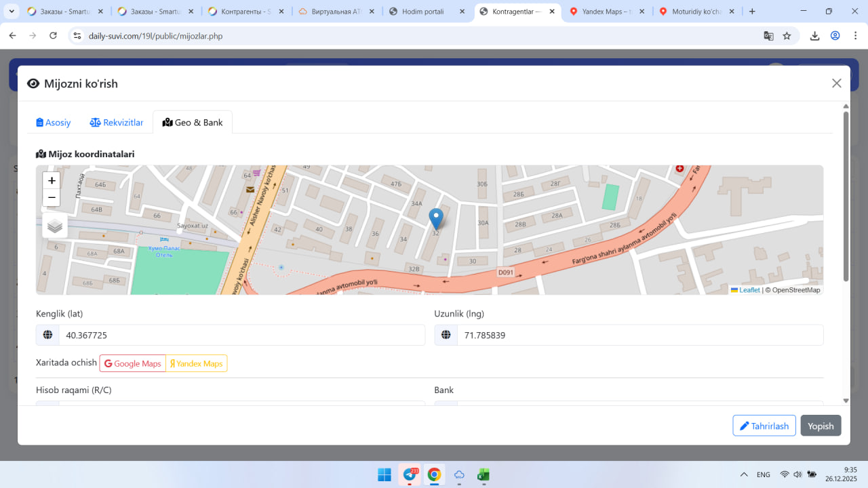Click the browser translate page icon

(768, 36)
